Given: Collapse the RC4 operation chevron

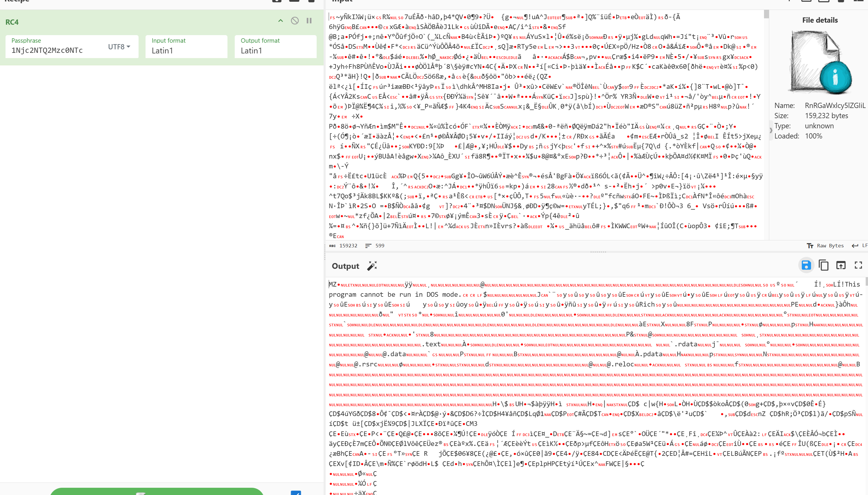Looking at the screenshot, I should click(x=280, y=21).
